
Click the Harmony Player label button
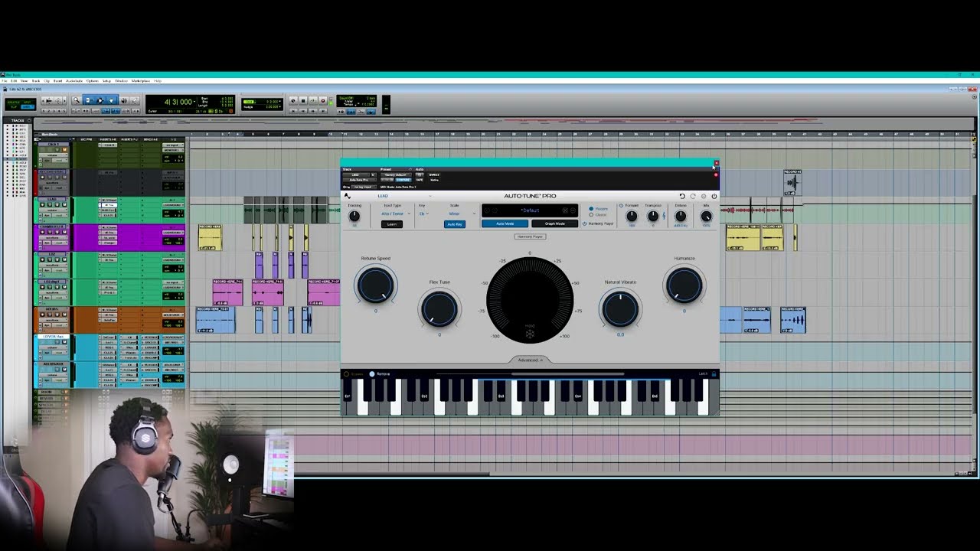(530, 236)
